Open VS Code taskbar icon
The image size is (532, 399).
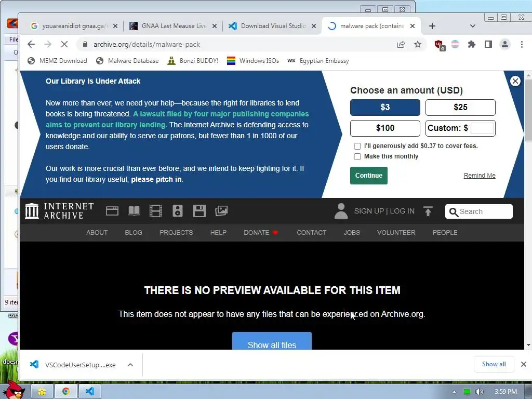[89, 392]
